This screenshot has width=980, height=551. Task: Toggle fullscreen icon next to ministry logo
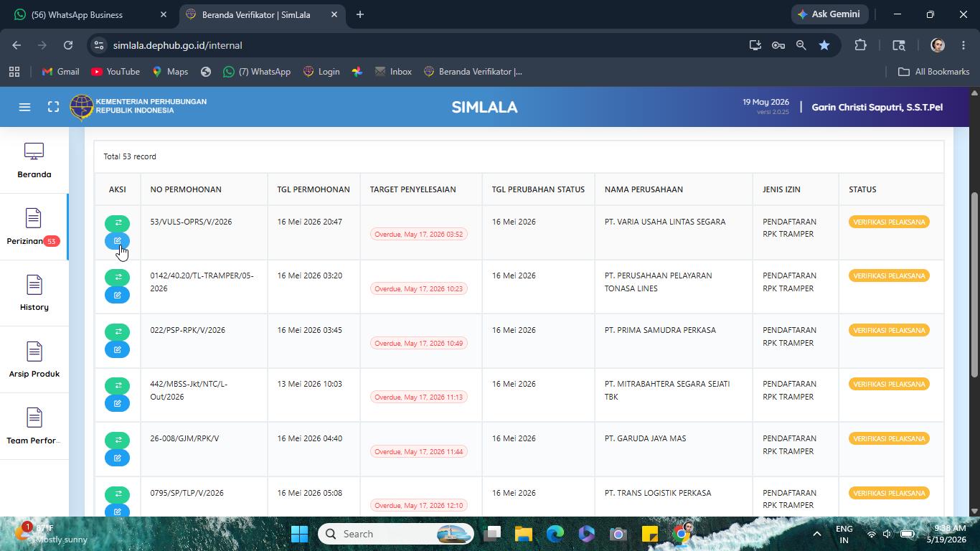[x=53, y=107]
